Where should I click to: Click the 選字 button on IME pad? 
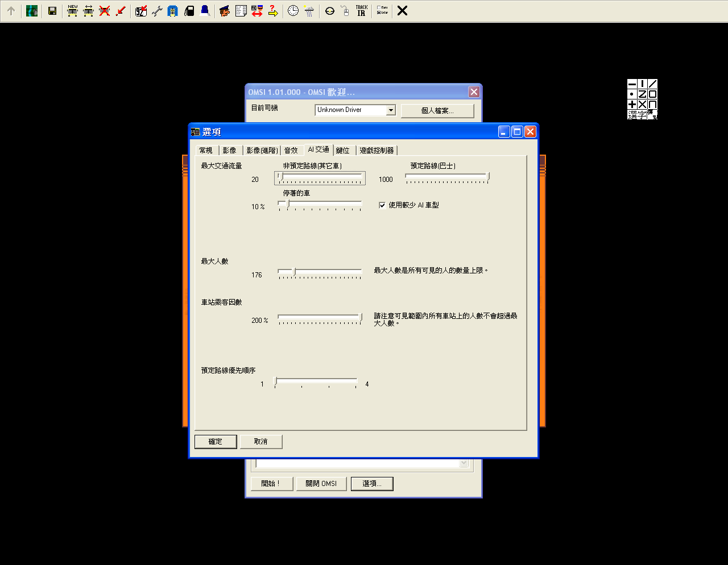637,114
